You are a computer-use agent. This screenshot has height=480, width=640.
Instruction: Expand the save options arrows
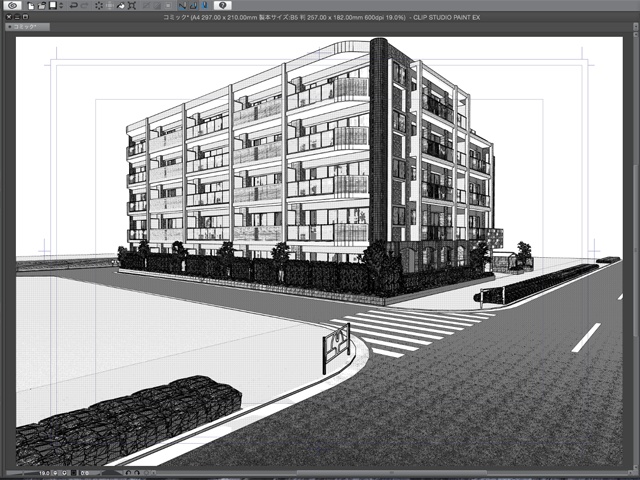coord(61,6)
